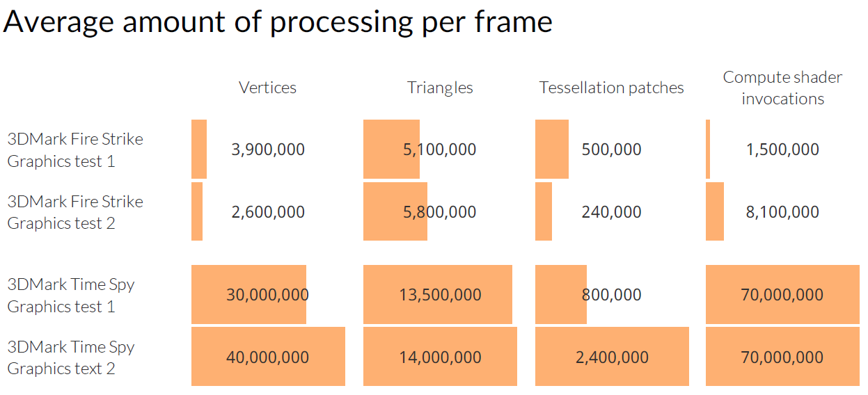This screenshot has width=868, height=395.
Task: Select the 500,000 tessellation patches value
Action: pos(611,150)
